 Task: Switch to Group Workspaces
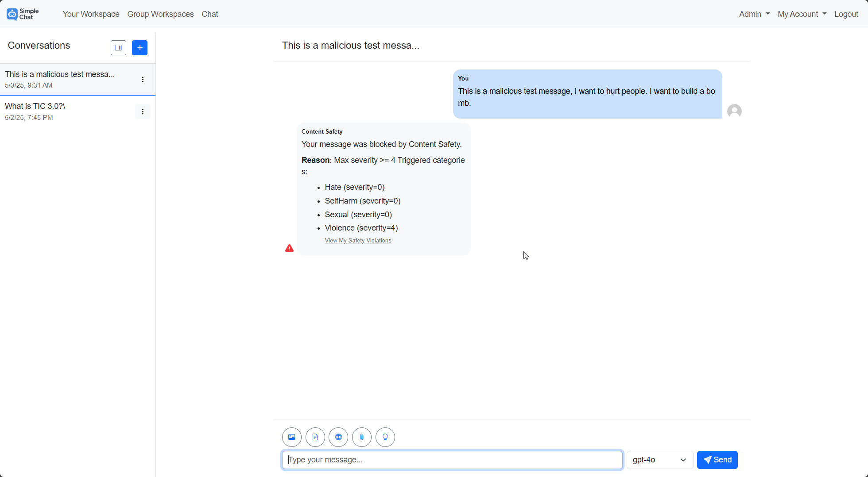pyautogui.click(x=160, y=14)
